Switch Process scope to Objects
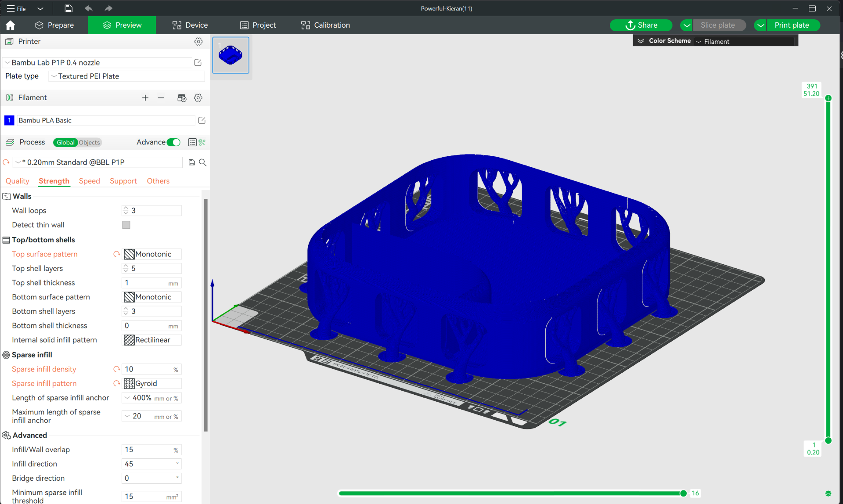This screenshot has height=504, width=843. pos(90,142)
